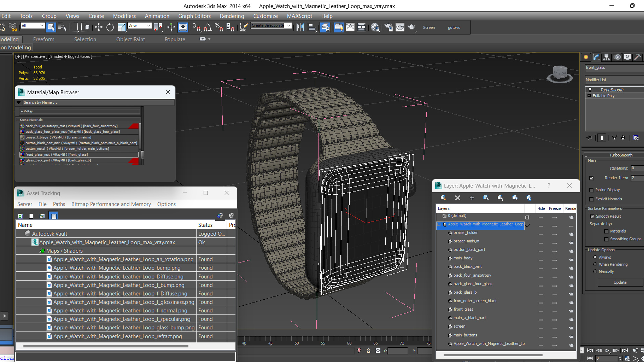Viewport: 644px width, 362px height.
Task: Open Bitmap Performance and Memory menu
Action: click(111, 204)
